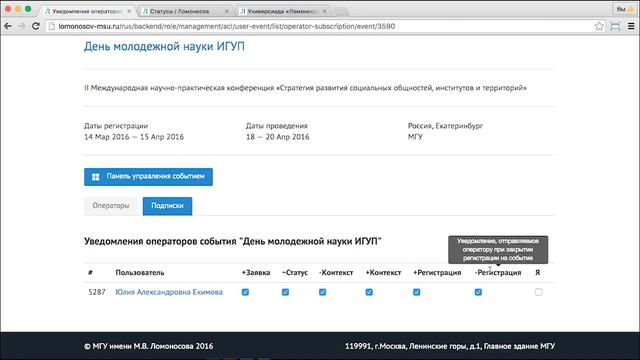Click the user ID 5287 cell
640x360 pixels.
97,292
